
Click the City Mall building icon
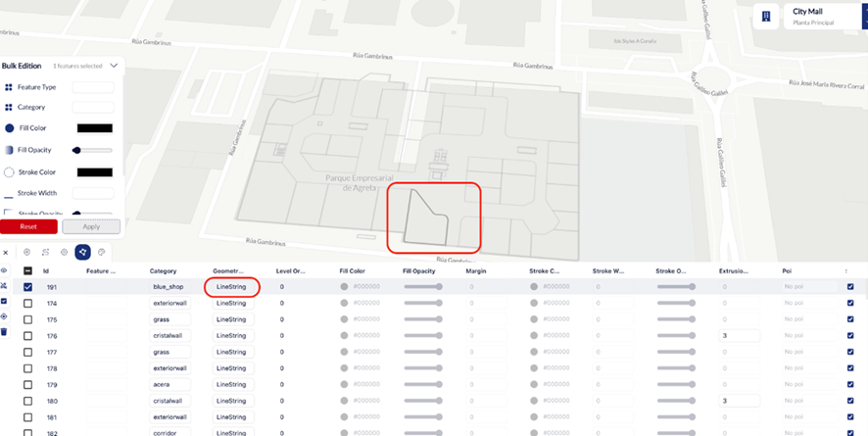[x=766, y=17]
